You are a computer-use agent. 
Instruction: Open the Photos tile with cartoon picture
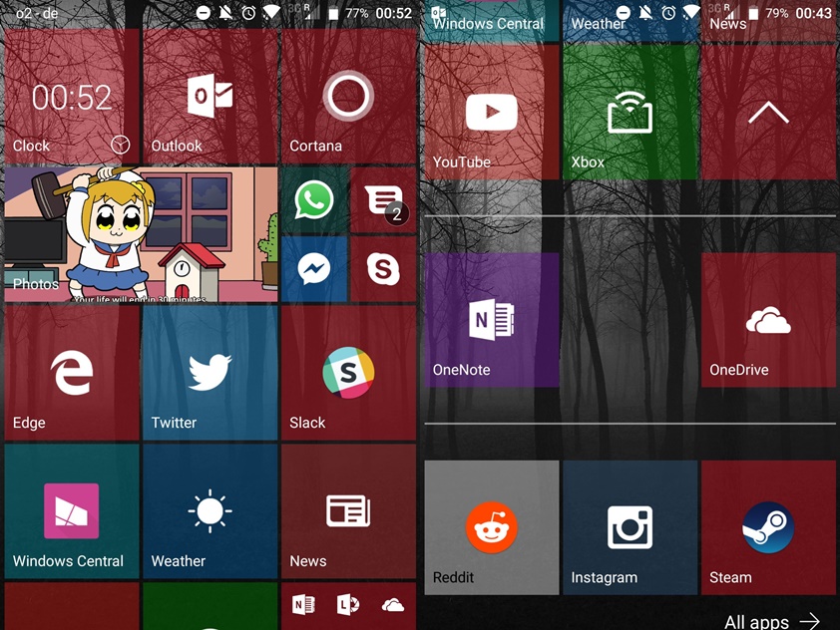(x=142, y=234)
